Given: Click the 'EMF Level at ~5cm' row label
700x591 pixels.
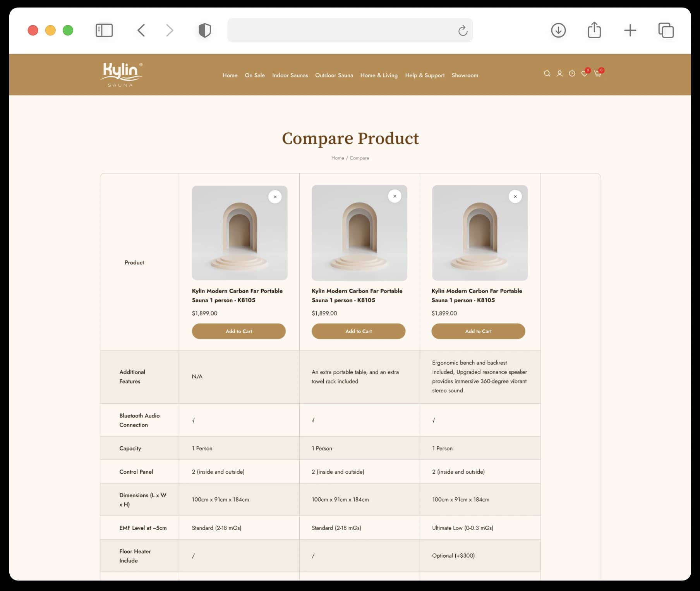Looking at the screenshot, I should click(143, 528).
